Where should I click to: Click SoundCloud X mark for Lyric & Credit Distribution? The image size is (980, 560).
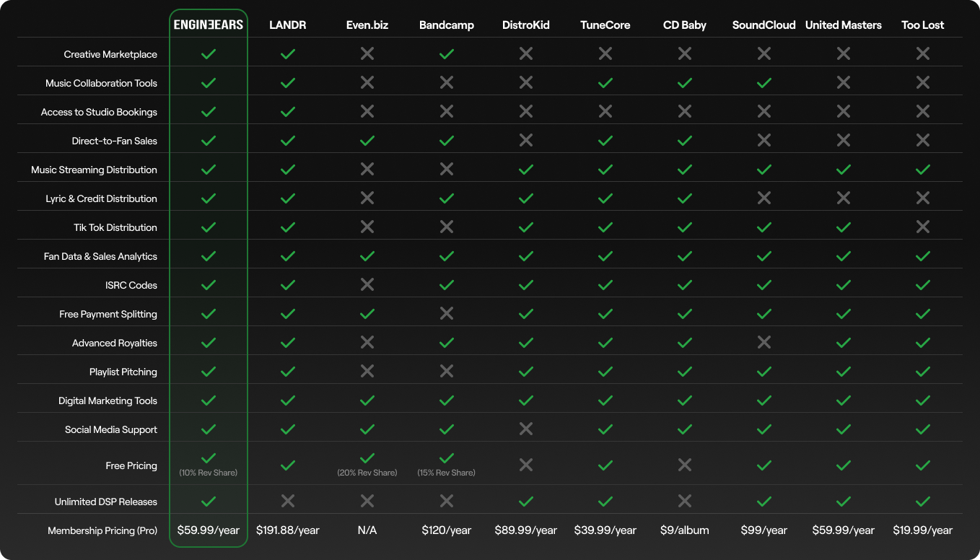click(x=764, y=198)
